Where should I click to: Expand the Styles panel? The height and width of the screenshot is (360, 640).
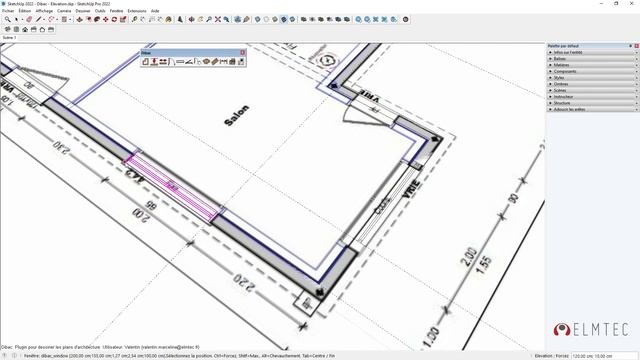pos(592,78)
